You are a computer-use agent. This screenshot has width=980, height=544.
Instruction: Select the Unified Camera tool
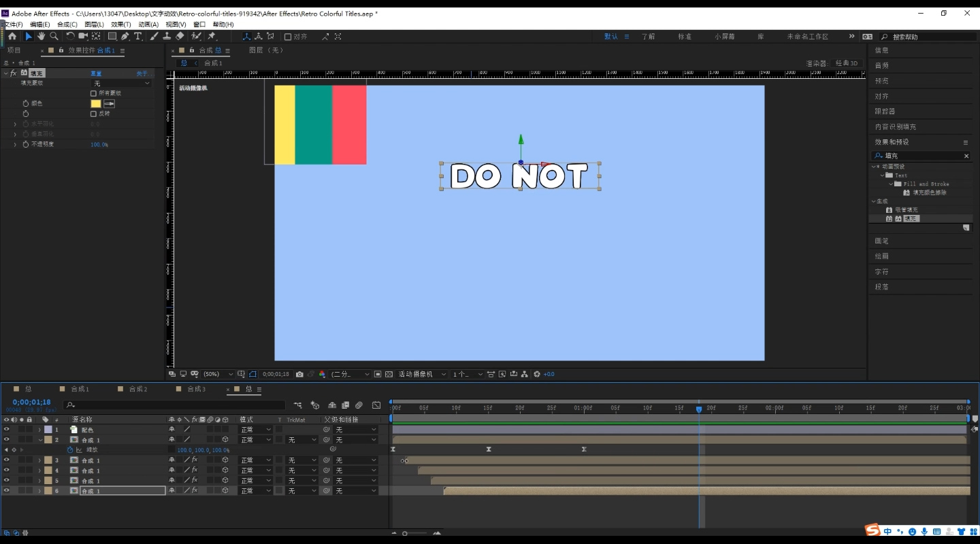tap(83, 36)
